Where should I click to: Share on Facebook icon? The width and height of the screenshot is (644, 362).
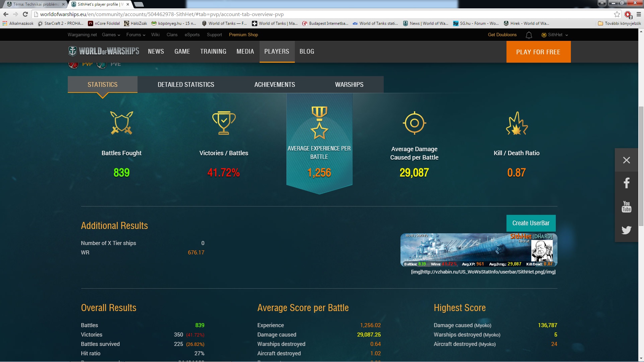point(626,183)
